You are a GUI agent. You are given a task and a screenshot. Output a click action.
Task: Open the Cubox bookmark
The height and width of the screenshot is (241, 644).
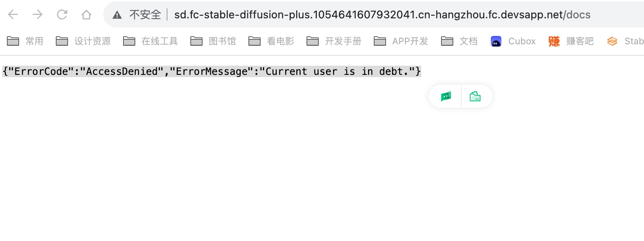point(513,41)
